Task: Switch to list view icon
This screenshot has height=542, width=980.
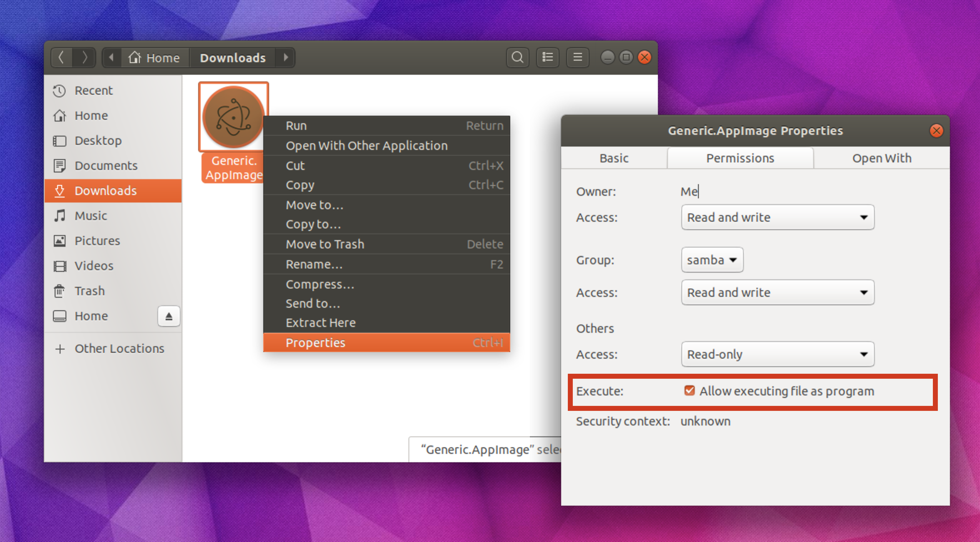Action: (x=547, y=57)
